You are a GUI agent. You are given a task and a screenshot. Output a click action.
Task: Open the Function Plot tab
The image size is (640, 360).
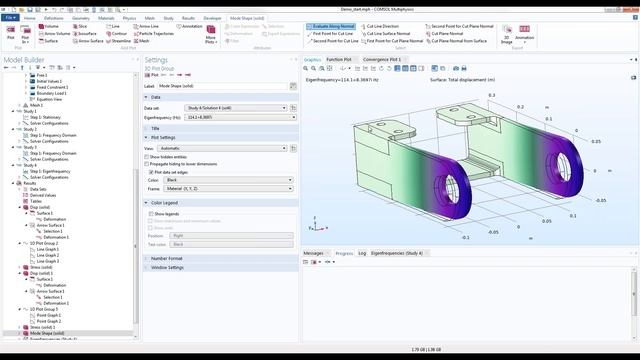click(339, 60)
